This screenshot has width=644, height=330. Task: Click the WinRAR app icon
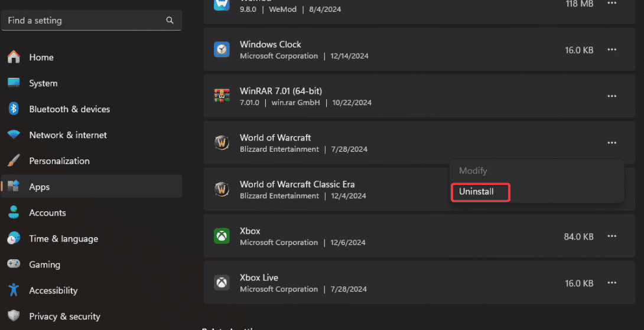tap(222, 96)
